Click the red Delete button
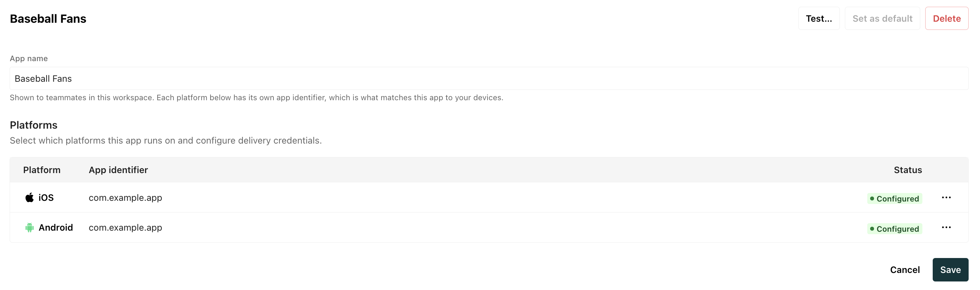The image size is (980, 290). pos(947,18)
